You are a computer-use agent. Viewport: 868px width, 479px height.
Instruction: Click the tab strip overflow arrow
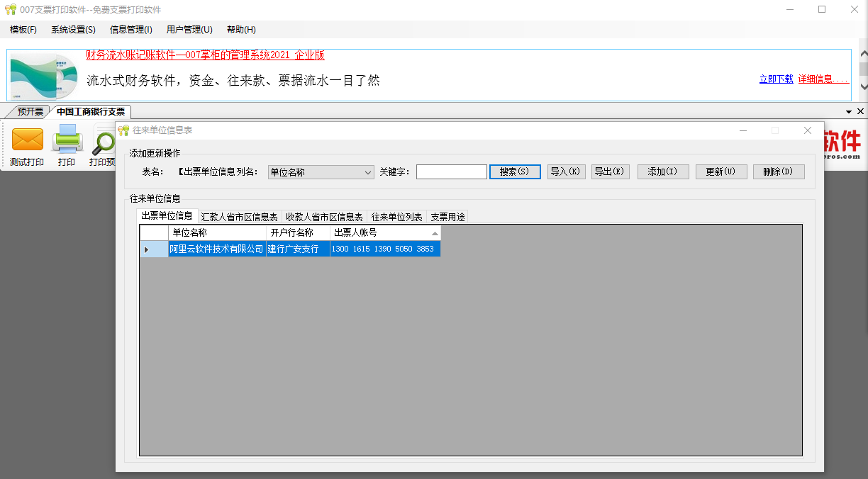tap(849, 111)
